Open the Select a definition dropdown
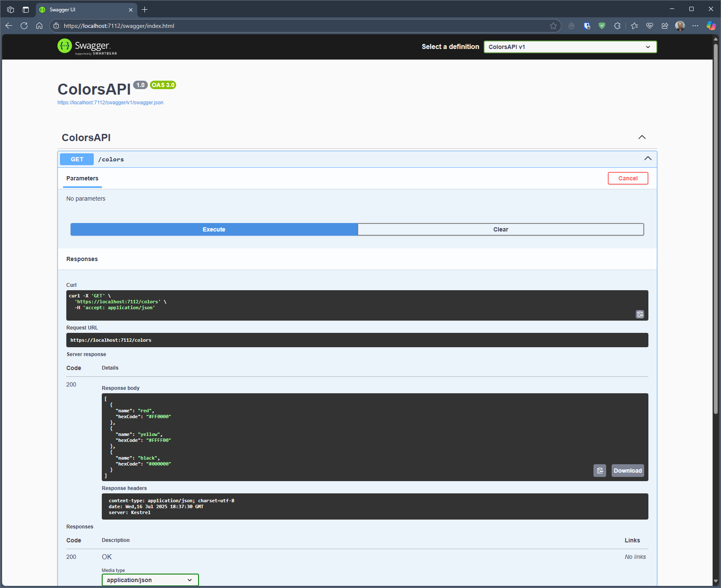 [x=570, y=47]
